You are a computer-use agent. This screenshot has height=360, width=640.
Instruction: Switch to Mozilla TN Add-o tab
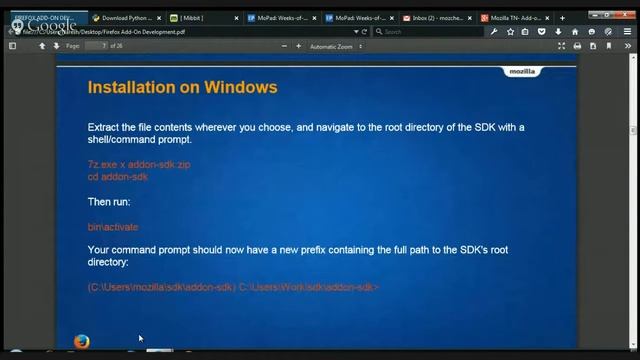tap(515, 18)
